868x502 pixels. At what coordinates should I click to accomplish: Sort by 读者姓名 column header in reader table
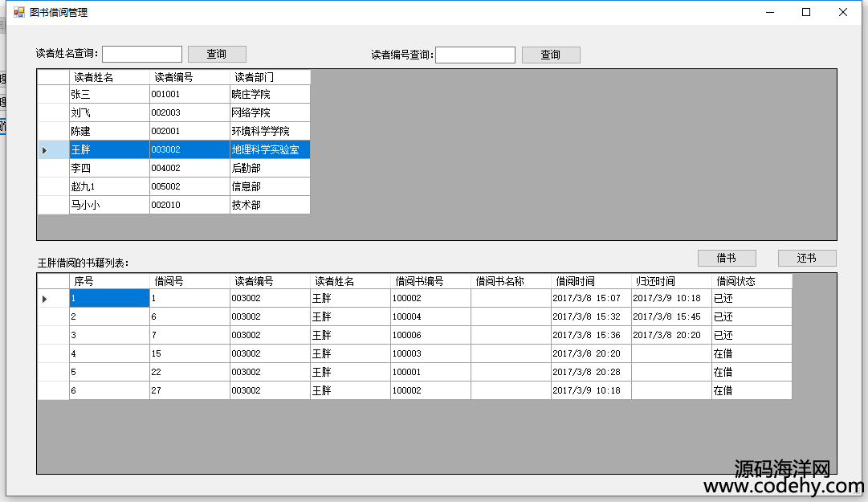109,77
